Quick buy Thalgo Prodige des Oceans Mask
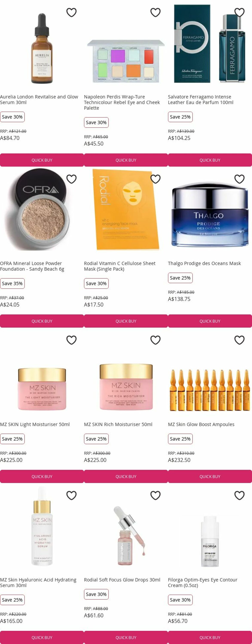 click(210, 321)
